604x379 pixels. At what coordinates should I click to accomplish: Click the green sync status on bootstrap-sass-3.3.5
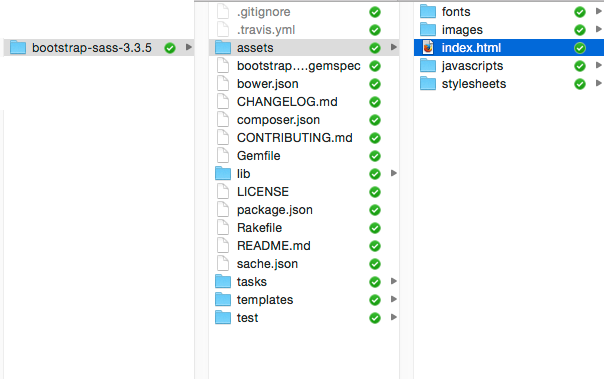(x=170, y=48)
